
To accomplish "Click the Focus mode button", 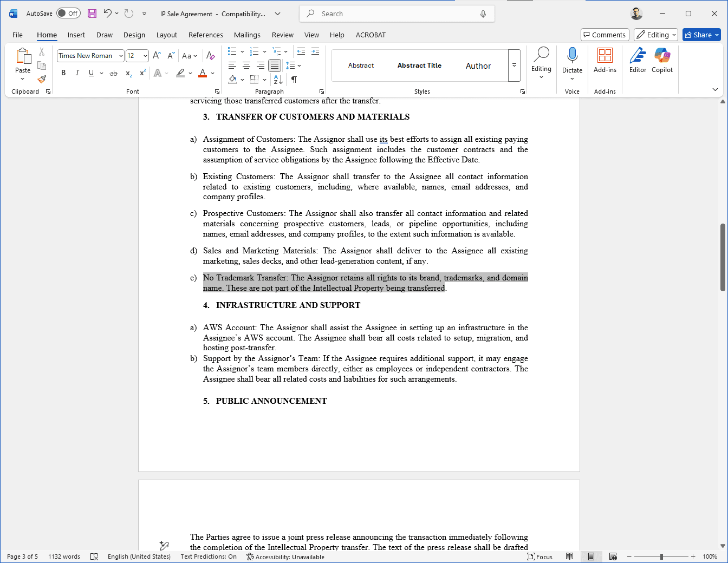I will 540,557.
